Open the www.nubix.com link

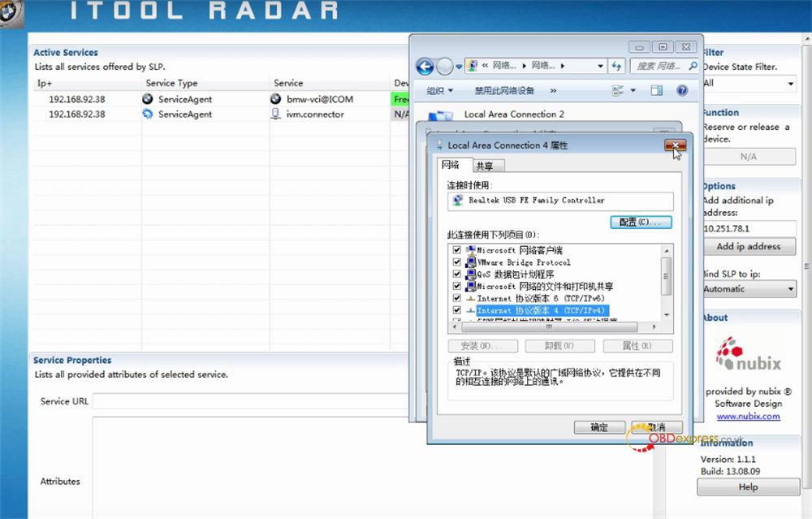click(x=749, y=416)
